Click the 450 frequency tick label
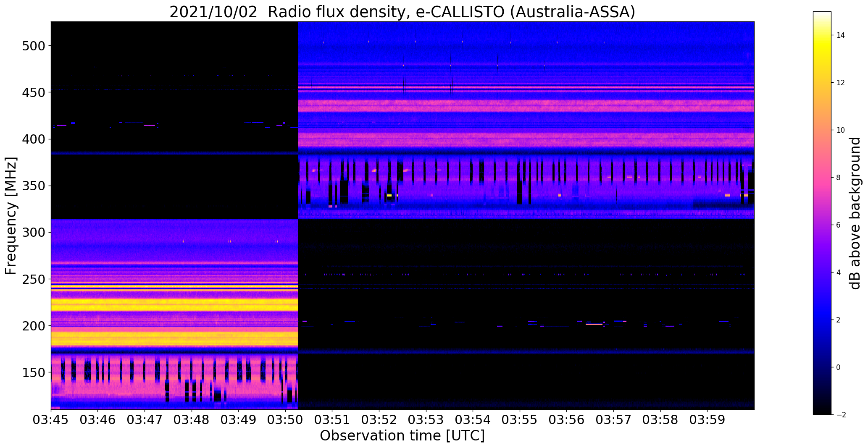This screenshot has height=448, width=868. (x=34, y=92)
